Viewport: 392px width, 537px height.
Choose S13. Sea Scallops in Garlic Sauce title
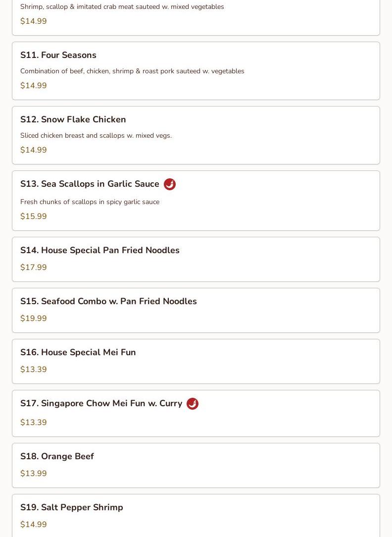90,184
